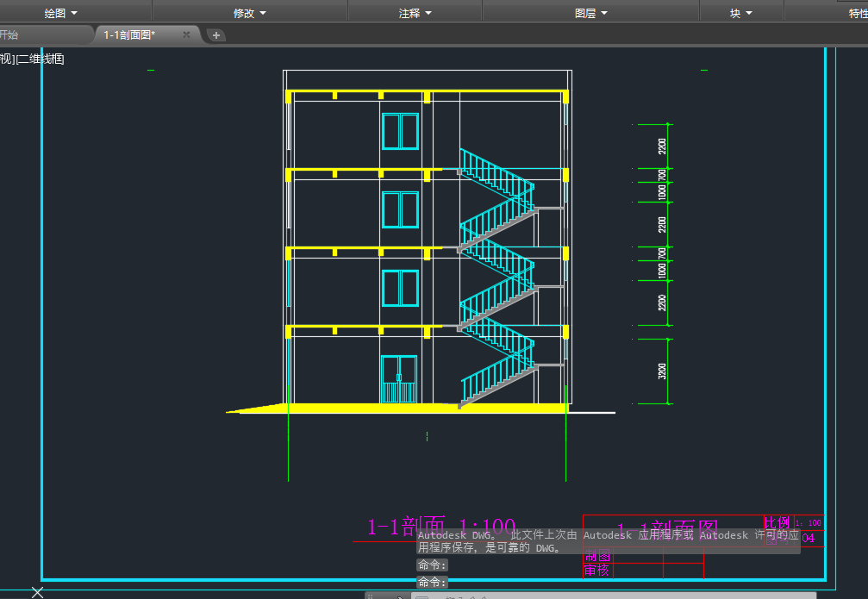Click the Autodesk DWG message in command history
The image size is (868, 599).
click(608, 541)
